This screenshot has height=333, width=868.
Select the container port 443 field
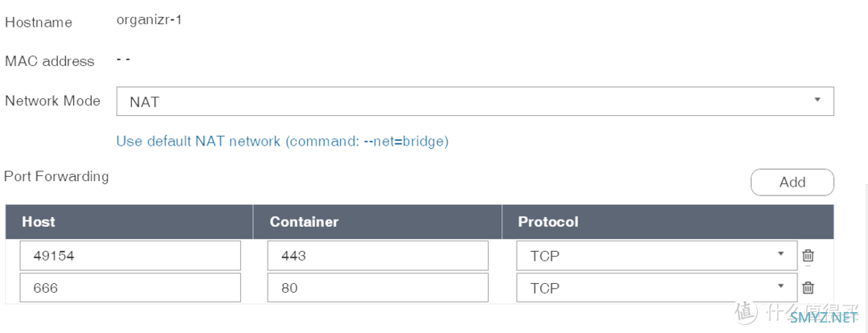coord(378,256)
